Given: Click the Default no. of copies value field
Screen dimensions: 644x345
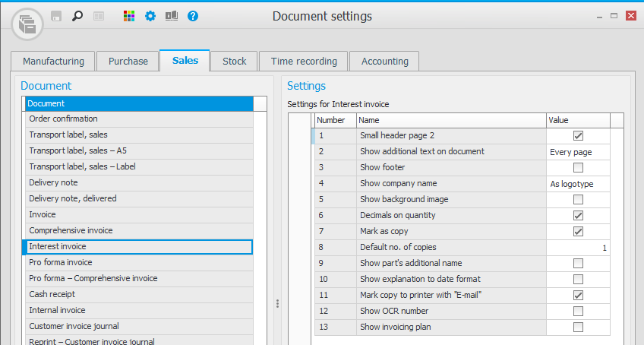Looking at the screenshot, I should pyautogui.click(x=578, y=248).
